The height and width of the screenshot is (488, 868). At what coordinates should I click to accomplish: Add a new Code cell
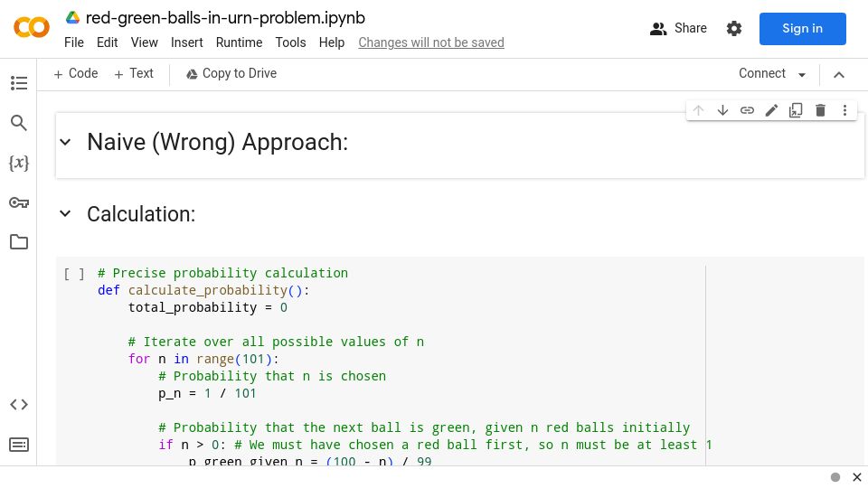[76, 73]
